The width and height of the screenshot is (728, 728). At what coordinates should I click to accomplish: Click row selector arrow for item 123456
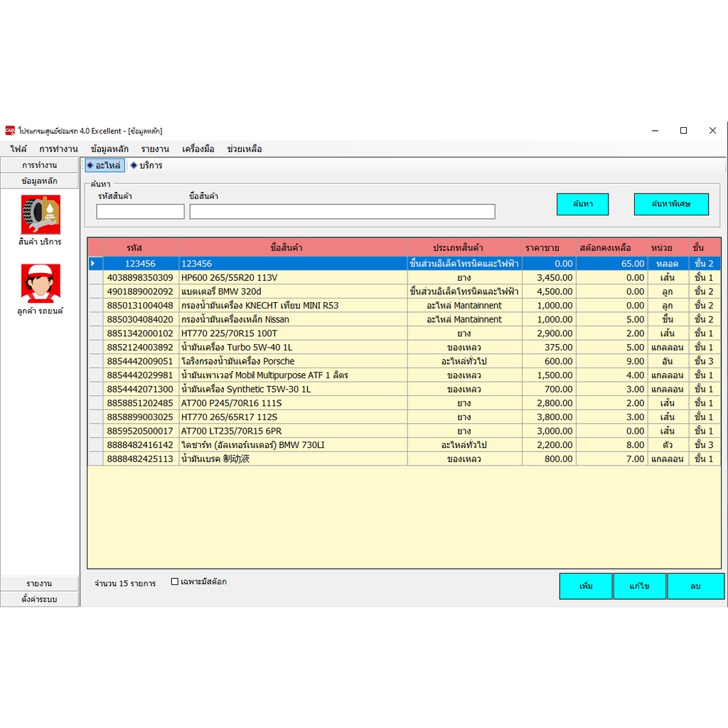(x=95, y=264)
